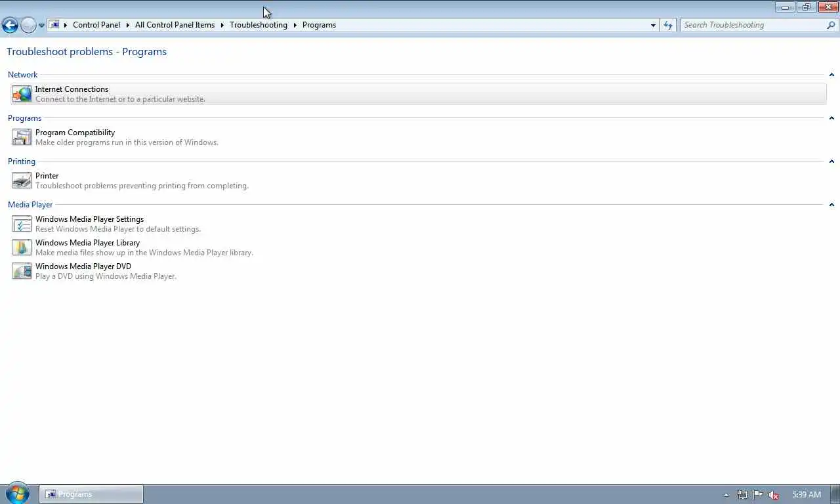Open the Printer troubleshooter link
Screen dimensions: 840x504
pos(47,176)
